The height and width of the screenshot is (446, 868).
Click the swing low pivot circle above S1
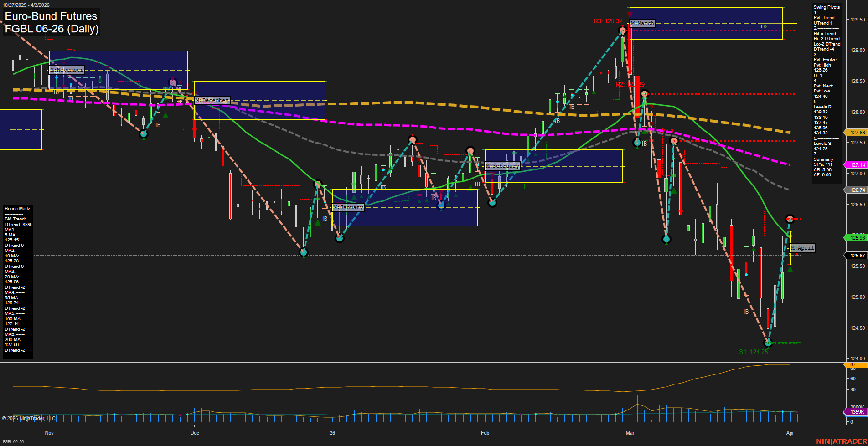pos(768,343)
